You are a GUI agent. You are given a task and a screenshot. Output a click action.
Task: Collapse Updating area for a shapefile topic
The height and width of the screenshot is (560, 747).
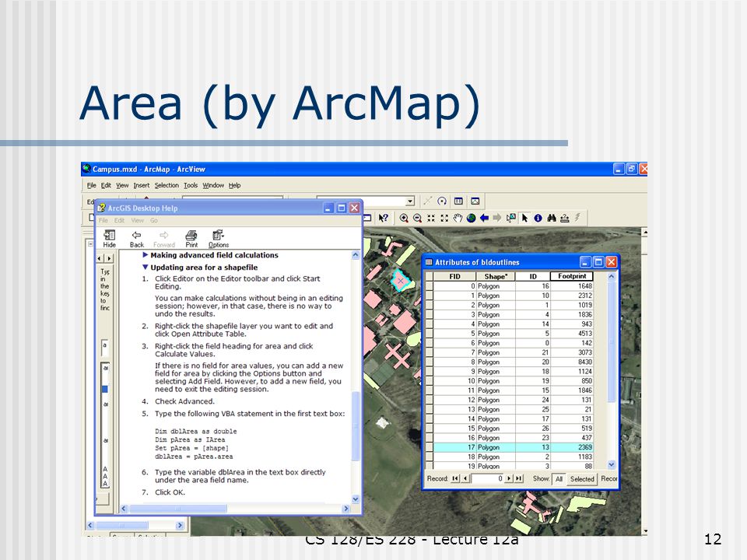pyautogui.click(x=146, y=268)
